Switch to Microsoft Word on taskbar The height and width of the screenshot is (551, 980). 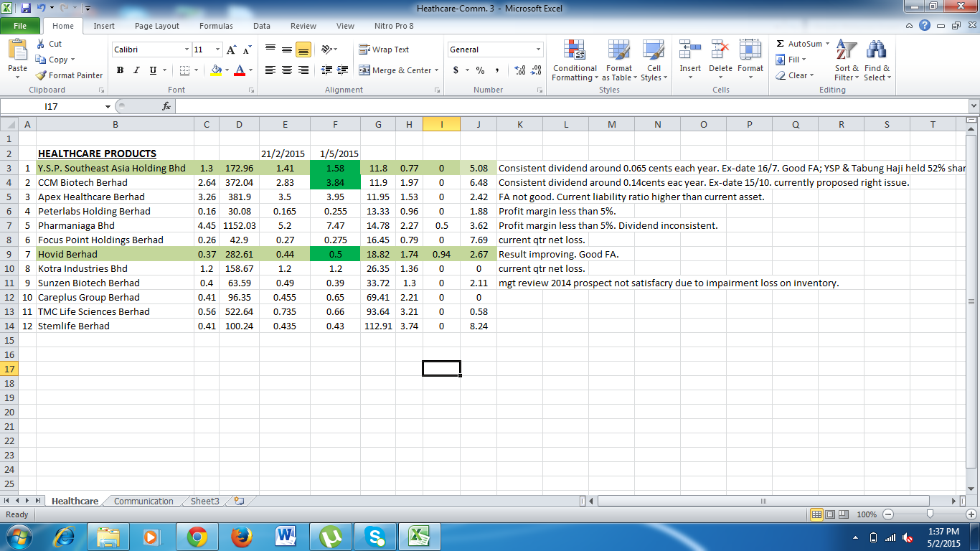[286, 536]
